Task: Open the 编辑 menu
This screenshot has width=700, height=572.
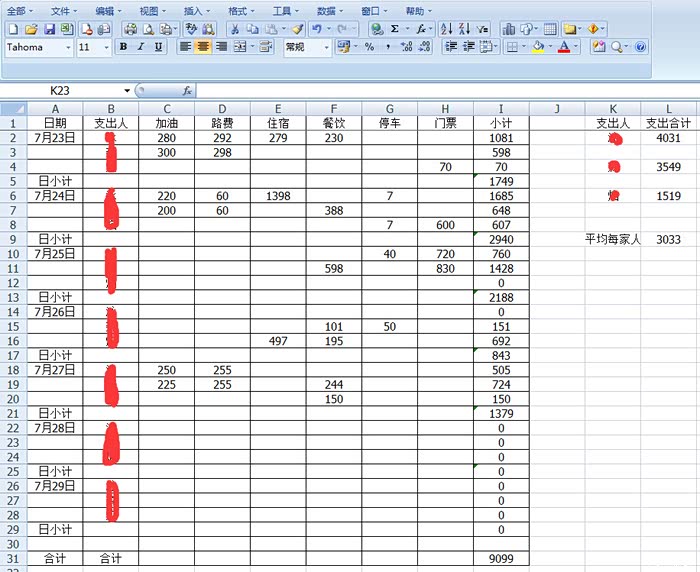Action: 108,11
